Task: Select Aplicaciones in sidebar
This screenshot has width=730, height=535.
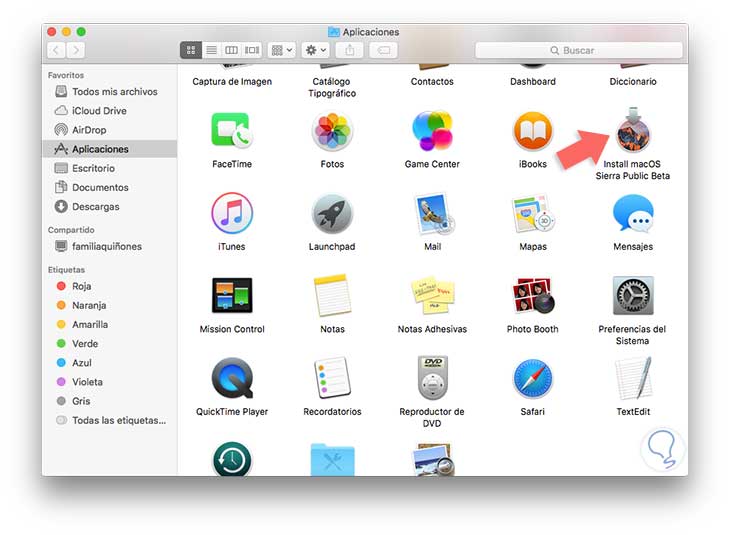Action: point(109,149)
